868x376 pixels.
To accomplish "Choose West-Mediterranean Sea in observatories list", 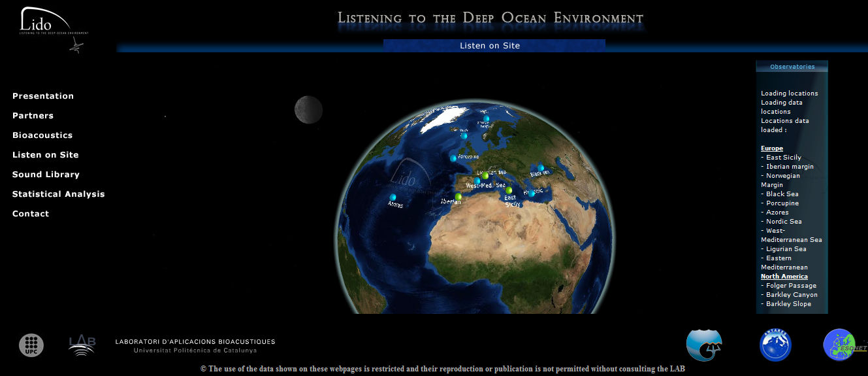I will (791, 235).
